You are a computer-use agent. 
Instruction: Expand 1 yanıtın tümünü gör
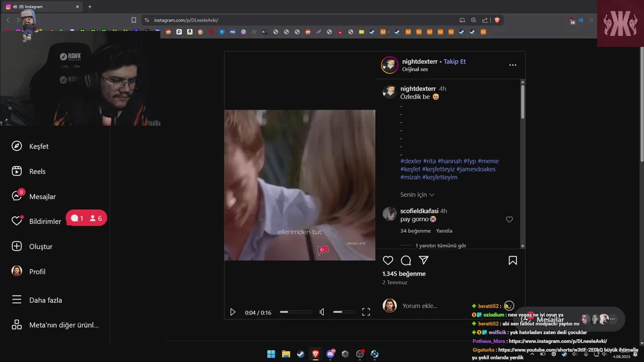441,245
